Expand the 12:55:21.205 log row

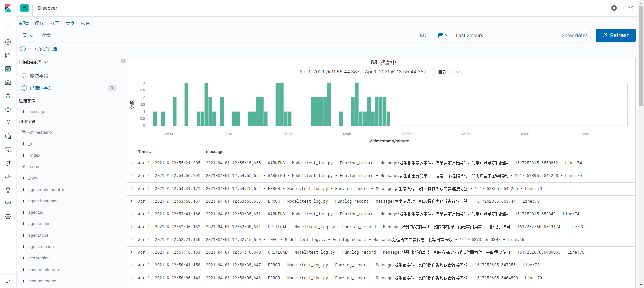coord(131,163)
